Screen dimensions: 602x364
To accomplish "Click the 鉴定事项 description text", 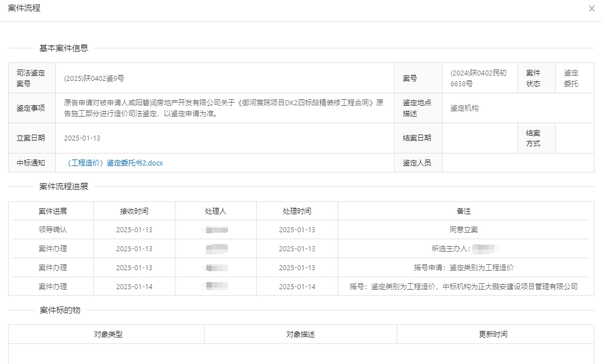I will pos(224,108).
